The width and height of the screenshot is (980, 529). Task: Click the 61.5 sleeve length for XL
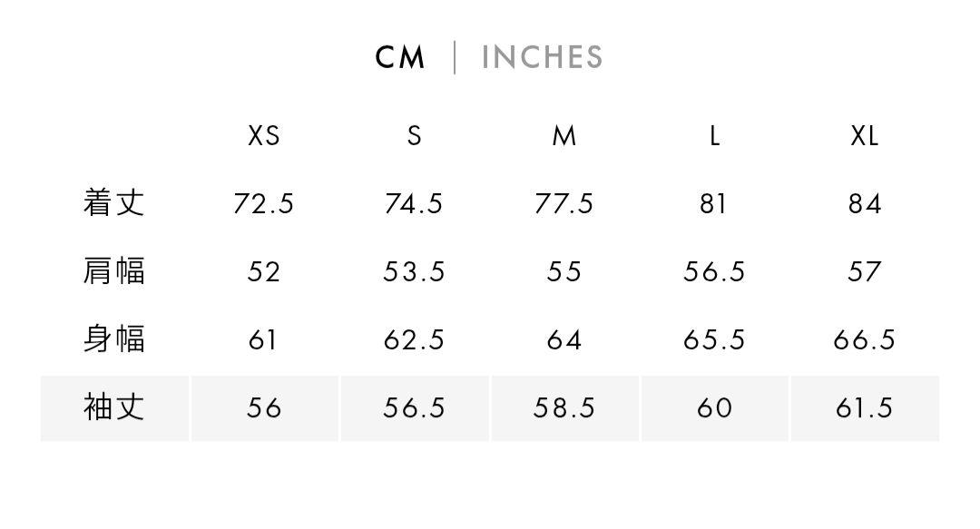(865, 408)
